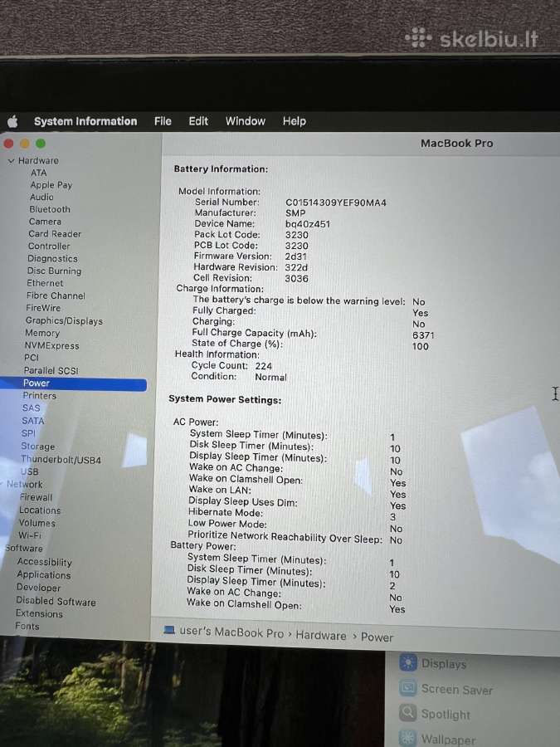
Task: Click the Cycle Count value 224
Action: (263, 366)
